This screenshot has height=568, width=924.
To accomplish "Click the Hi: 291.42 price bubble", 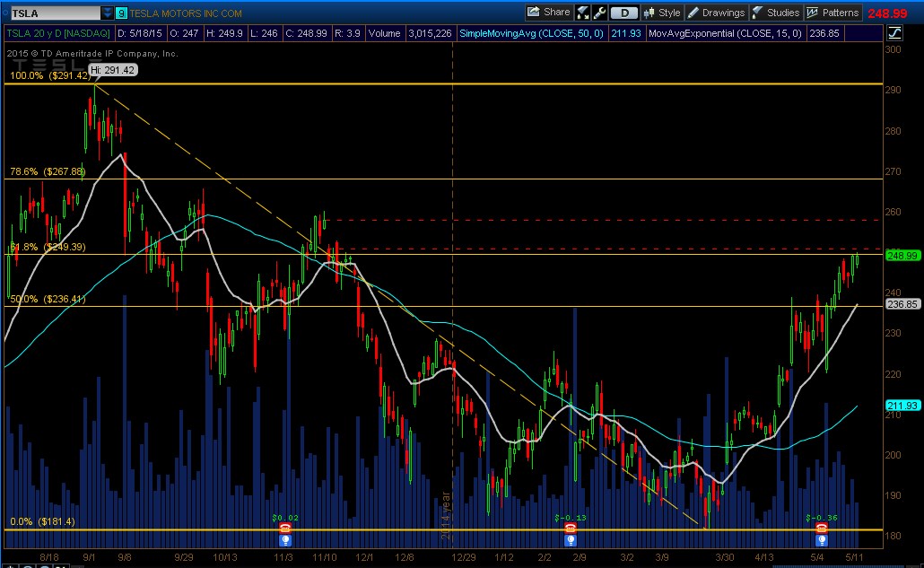I will coord(114,70).
